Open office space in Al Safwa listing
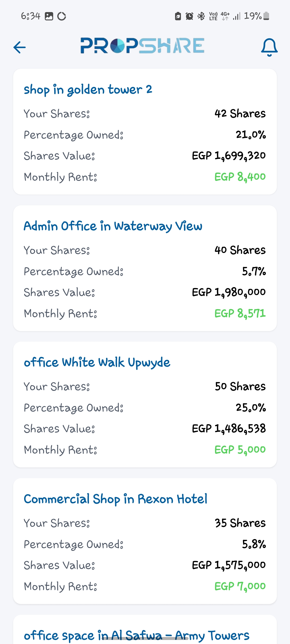 pos(136,635)
